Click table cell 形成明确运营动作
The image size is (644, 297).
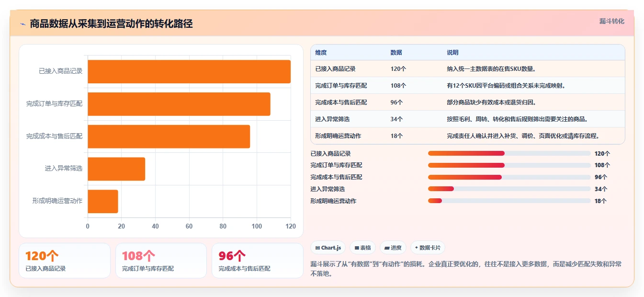[338, 136]
